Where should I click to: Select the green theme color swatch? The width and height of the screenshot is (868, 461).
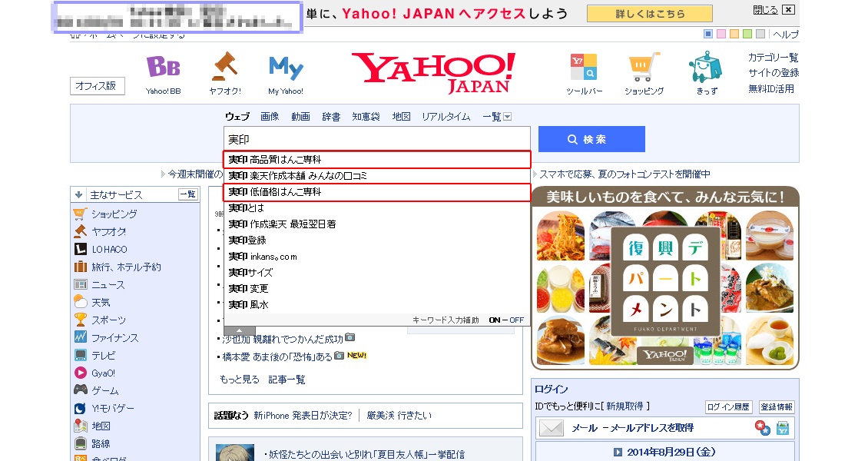(748, 35)
